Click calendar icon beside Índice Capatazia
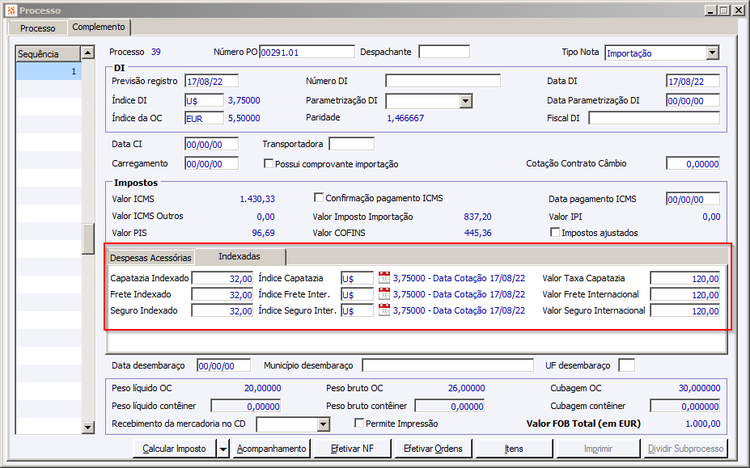Viewport: 750px width, 468px height. pos(384,277)
